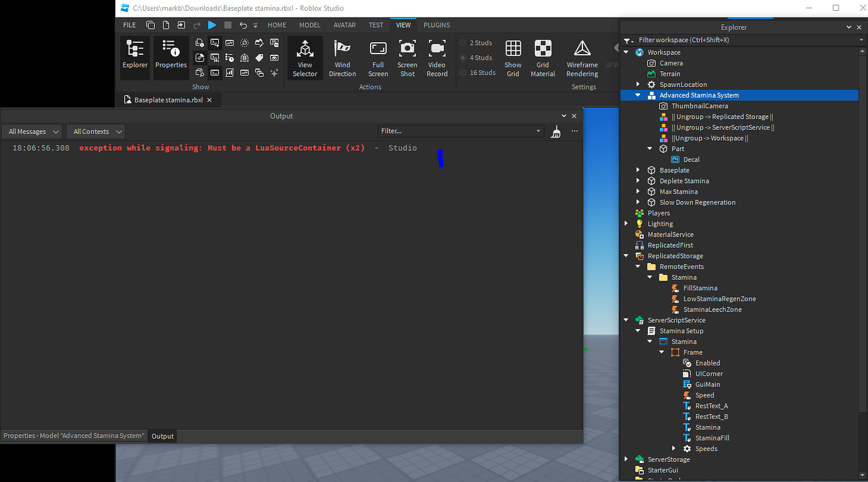Close the Baseplate stamina.rbxl document tab

[209, 100]
